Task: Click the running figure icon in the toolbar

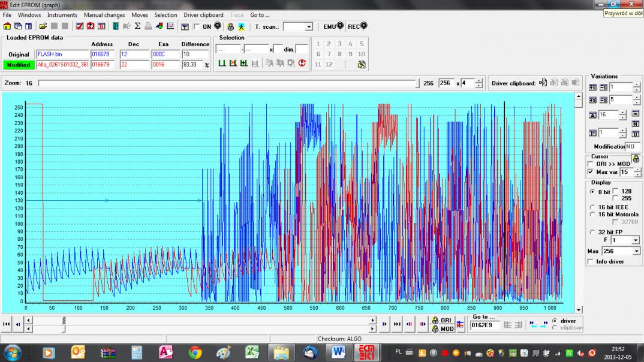Action: coord(242,27)
